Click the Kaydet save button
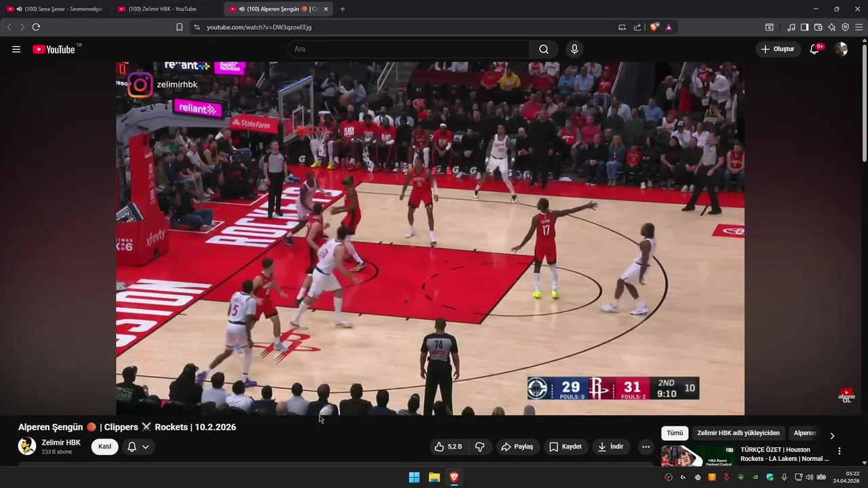The image size is (868, 488). click(x=566, y=447)
